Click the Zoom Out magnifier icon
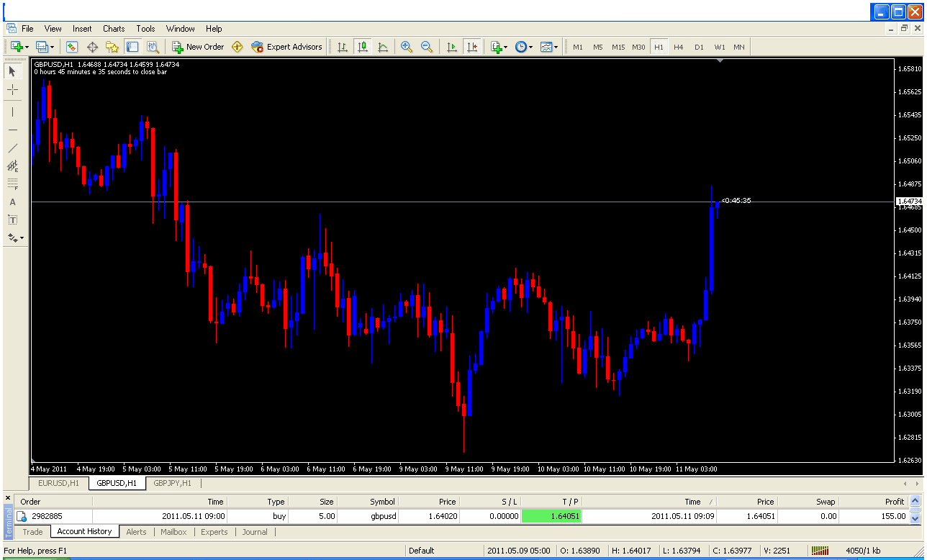The height and width of the screenshot is (560, 927). (x=427, y=47)
